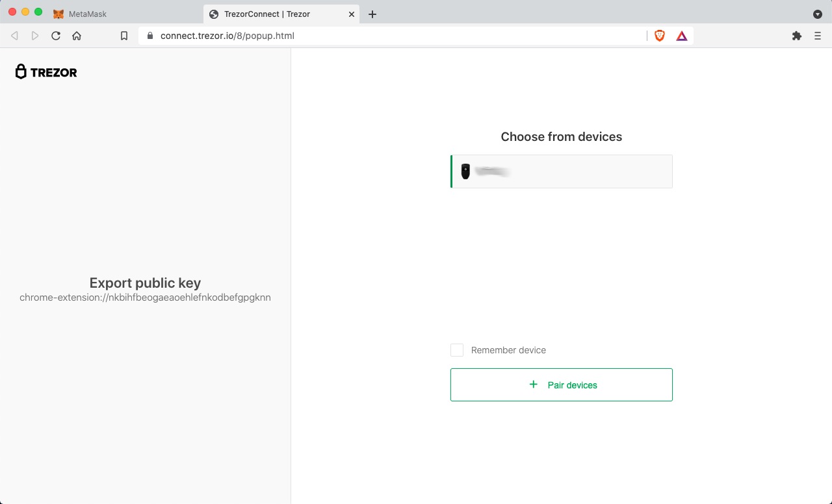This screenshot has height=504, width=832.
Task: Go forward to next page
Action: (35, 36)
